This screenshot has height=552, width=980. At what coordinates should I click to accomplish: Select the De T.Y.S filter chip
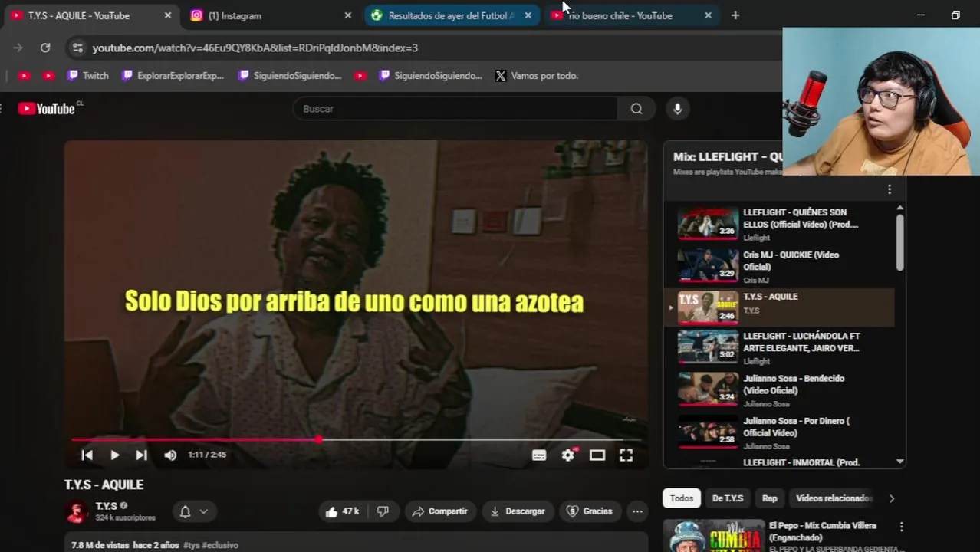728,498
